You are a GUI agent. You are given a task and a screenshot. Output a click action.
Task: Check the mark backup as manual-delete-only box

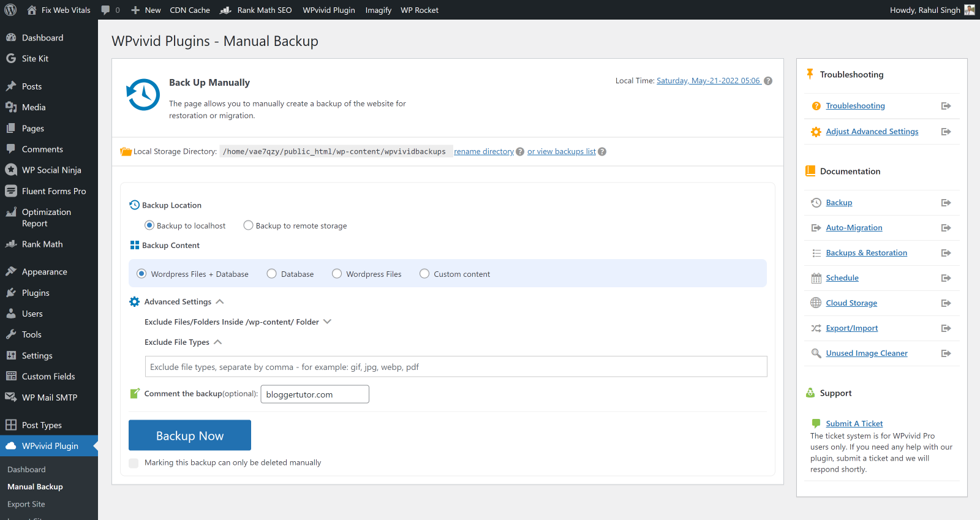(134, 463)
